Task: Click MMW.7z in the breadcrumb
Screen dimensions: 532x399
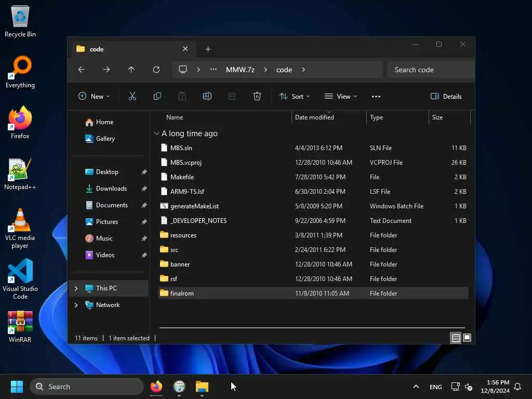Action: tap(240, 70)
